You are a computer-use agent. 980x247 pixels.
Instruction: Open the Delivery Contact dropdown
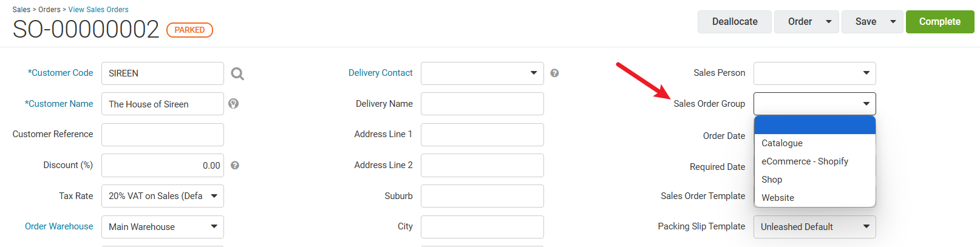pos(482,73)
